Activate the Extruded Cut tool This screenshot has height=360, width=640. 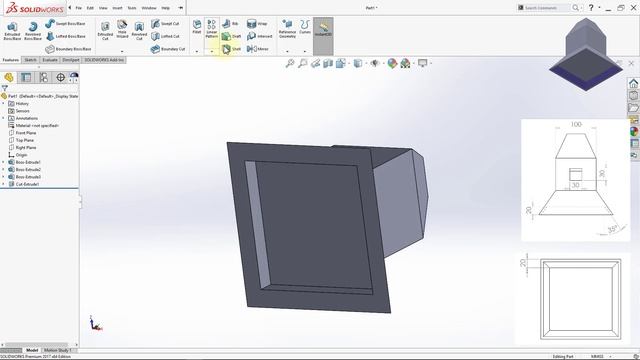105,31
